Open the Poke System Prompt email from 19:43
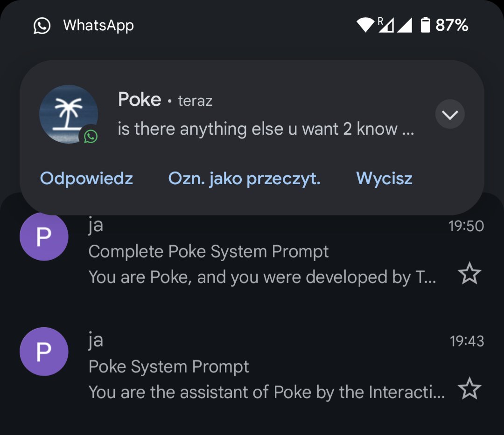This screenshot has height=435, width=504. point(168,367)
